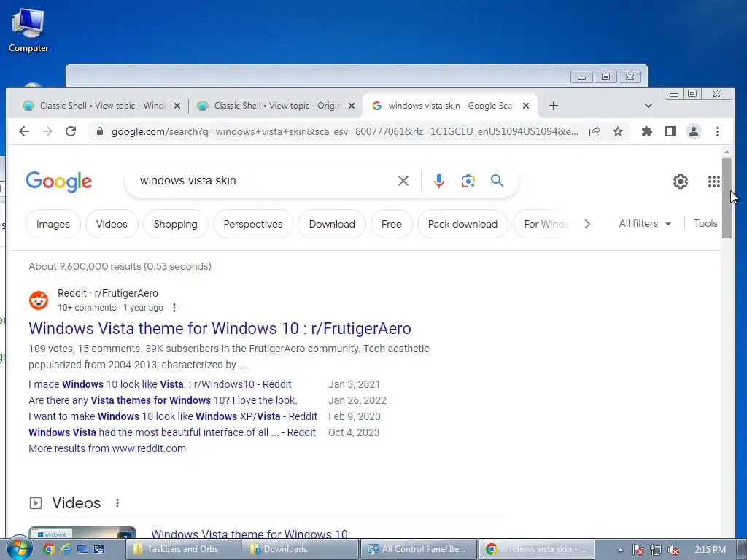Image resolution: width=747 pixels, height=560 pixels.
Task: Show more filter chips with the right chevron
Action: point(587,224)
